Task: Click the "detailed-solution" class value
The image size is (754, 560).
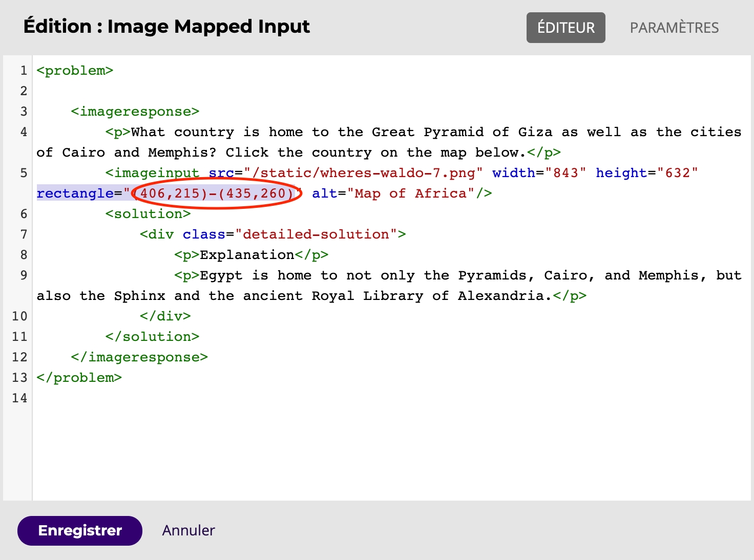Action: pyautogui.click(x=316, y=234)
